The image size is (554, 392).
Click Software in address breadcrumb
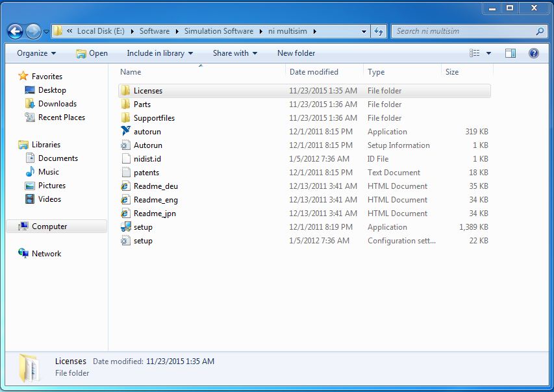(x=155, y=31)
